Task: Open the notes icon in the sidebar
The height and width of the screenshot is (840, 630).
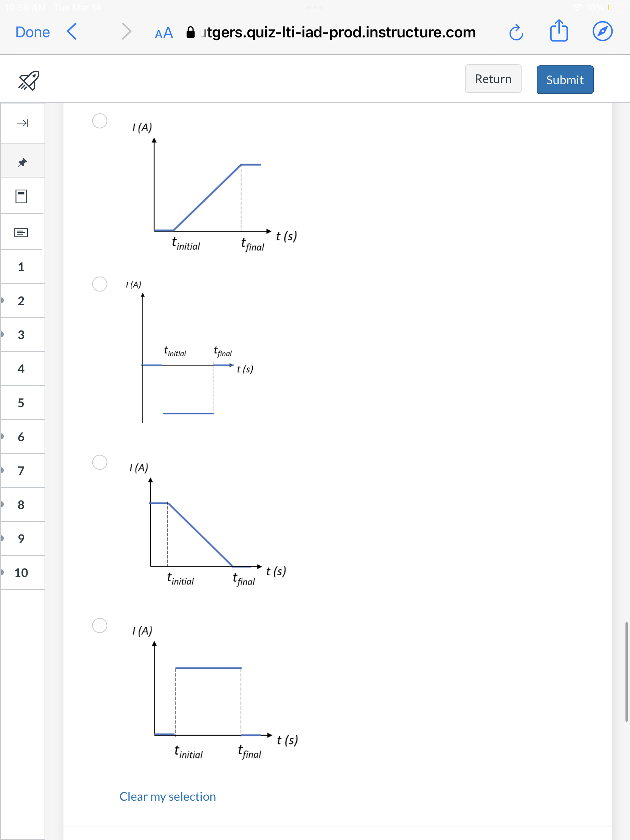Action: click(x=22, y=232)
